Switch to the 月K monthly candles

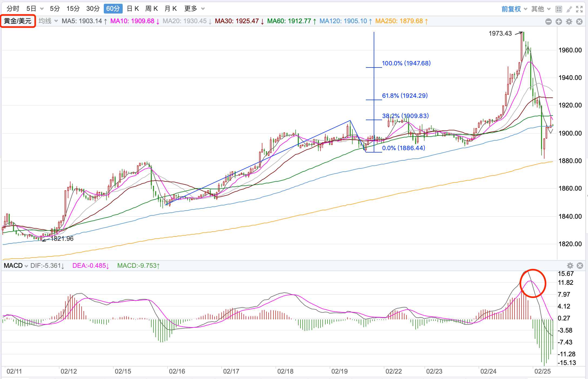171,9
